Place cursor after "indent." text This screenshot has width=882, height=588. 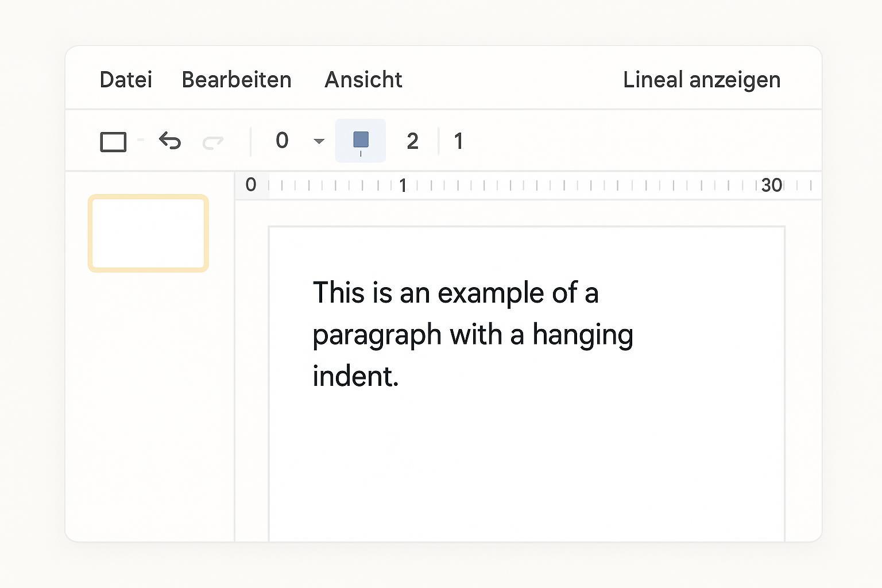400,377
